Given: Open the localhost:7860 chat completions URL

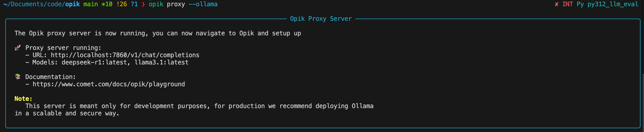Looking at the screenshot, I should pyautogui.click(x=125, y=55).
